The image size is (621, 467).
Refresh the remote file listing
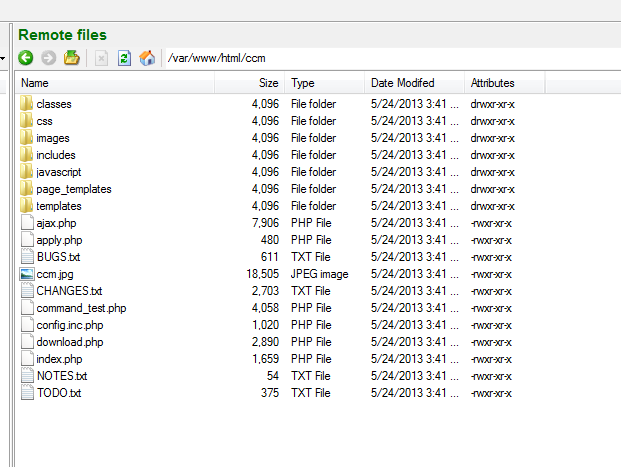click(124, 58)
